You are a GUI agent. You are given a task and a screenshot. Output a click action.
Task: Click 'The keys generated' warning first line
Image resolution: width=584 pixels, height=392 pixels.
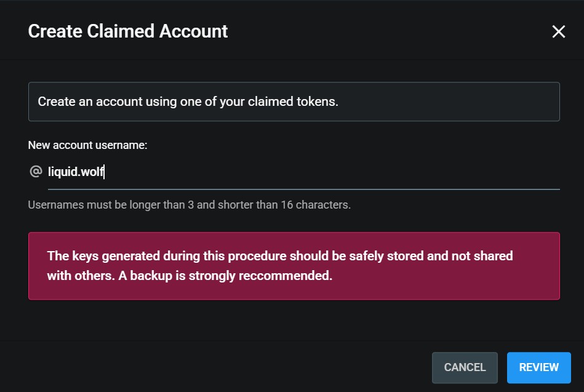click(280, 256)
